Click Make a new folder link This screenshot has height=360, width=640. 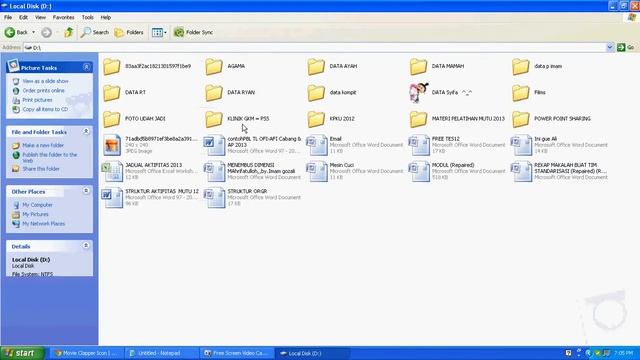[x=43, y=145]
